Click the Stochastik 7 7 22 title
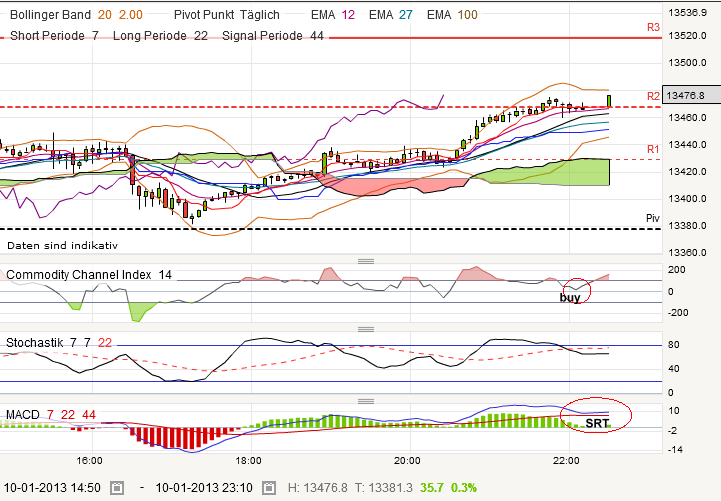721x501 pixels. (59, 342)
